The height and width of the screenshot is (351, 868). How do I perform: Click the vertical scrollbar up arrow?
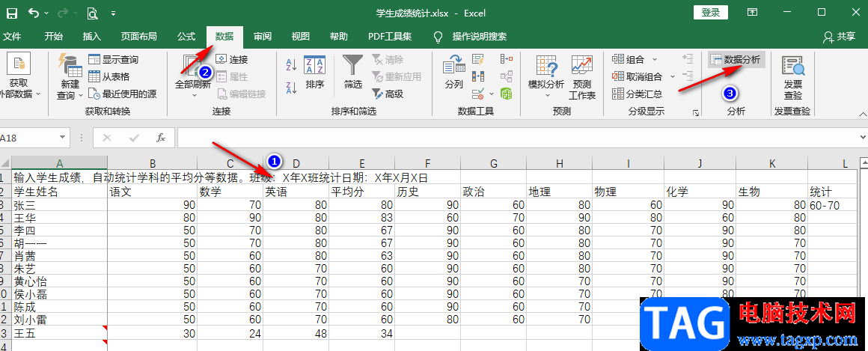(863, 162)
